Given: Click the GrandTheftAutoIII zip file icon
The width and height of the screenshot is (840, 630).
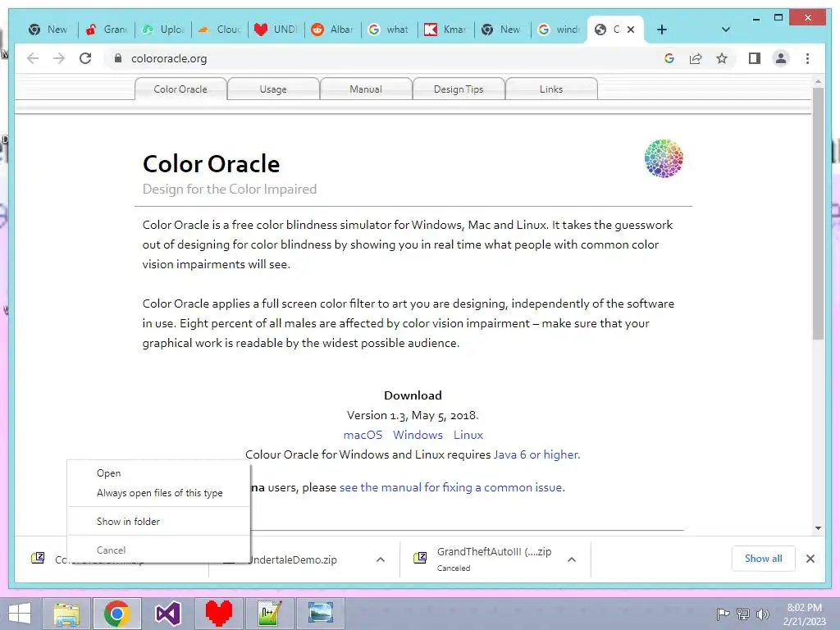Looking at the screenshot, I should (420, 558).
